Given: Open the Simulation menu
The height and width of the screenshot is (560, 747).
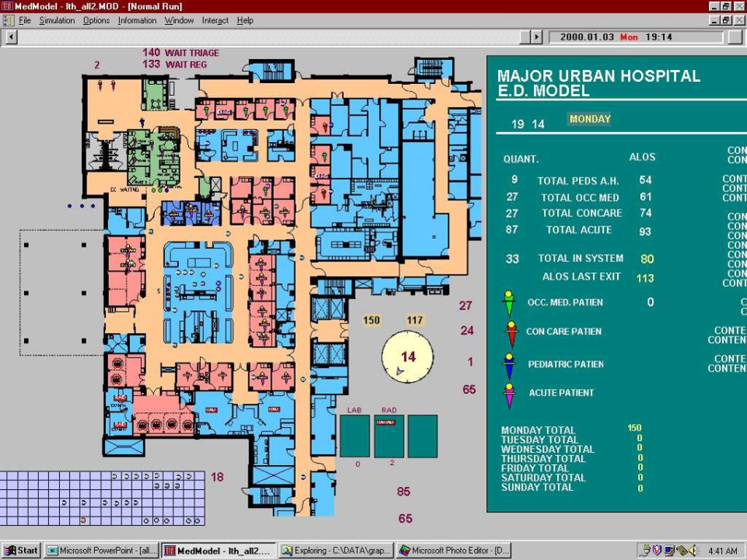Looking at the screenshot, I should point(57,20).
